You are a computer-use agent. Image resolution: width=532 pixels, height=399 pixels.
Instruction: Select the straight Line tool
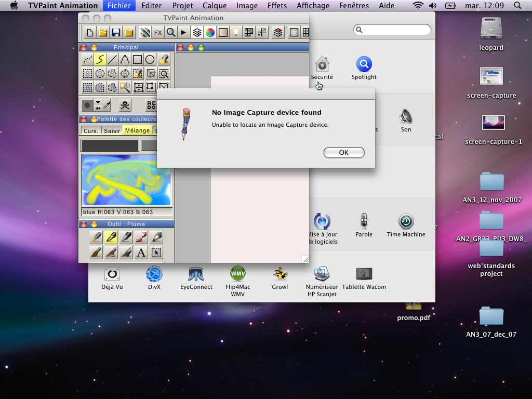112,60
